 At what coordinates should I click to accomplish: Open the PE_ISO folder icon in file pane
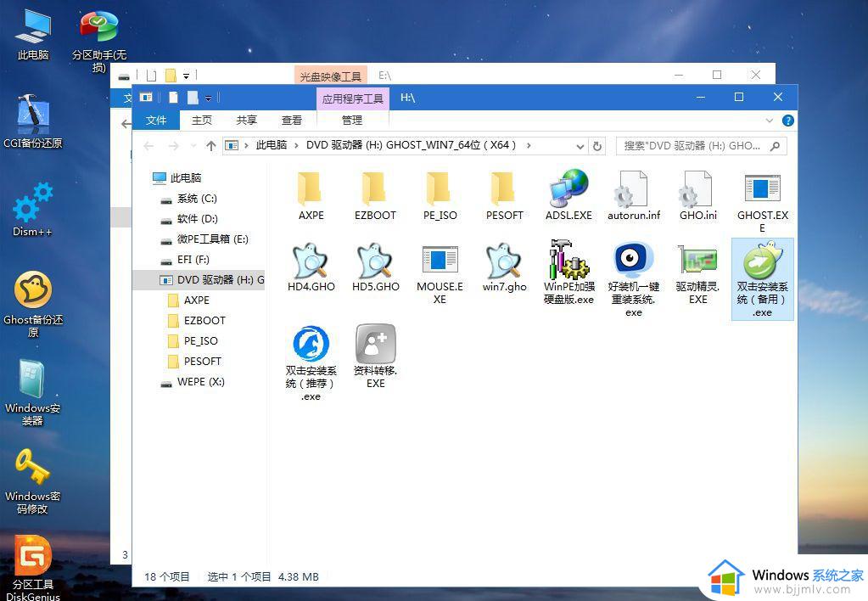440,188
